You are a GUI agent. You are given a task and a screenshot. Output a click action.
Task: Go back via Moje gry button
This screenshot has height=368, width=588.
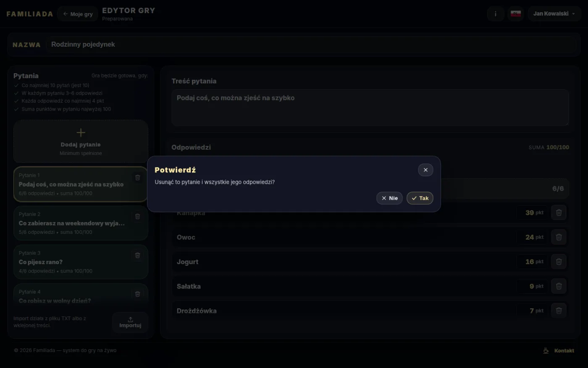coord(78,14)
